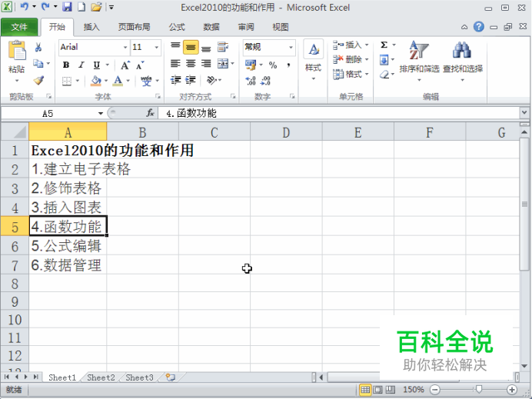Screen dimensions: 532x399
Task: Open the font size 11 dropdown
Action: coord(156,48)
